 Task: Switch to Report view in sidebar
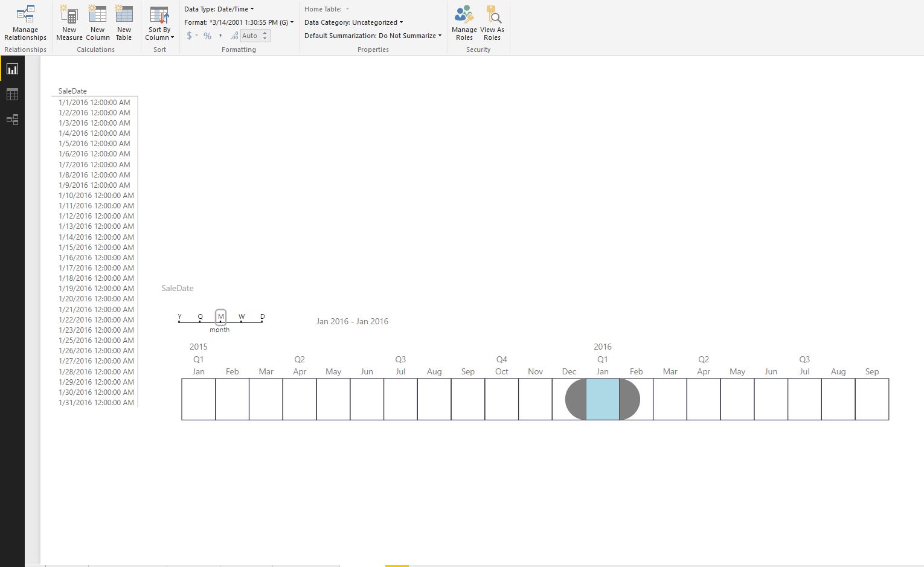(x=12, y=69)
